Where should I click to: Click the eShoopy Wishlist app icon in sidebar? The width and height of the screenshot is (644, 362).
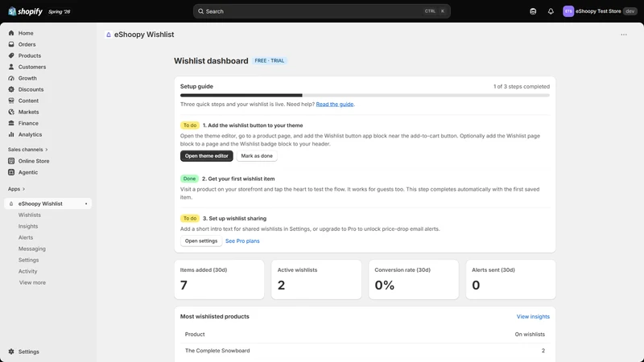11,204
